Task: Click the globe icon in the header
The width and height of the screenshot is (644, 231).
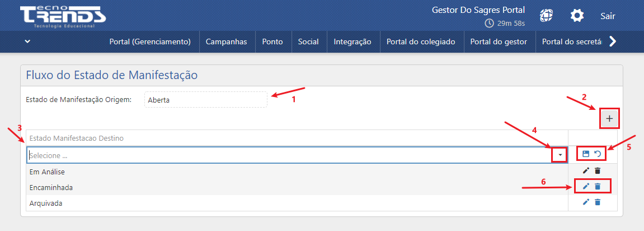Action: click(546, 16)
